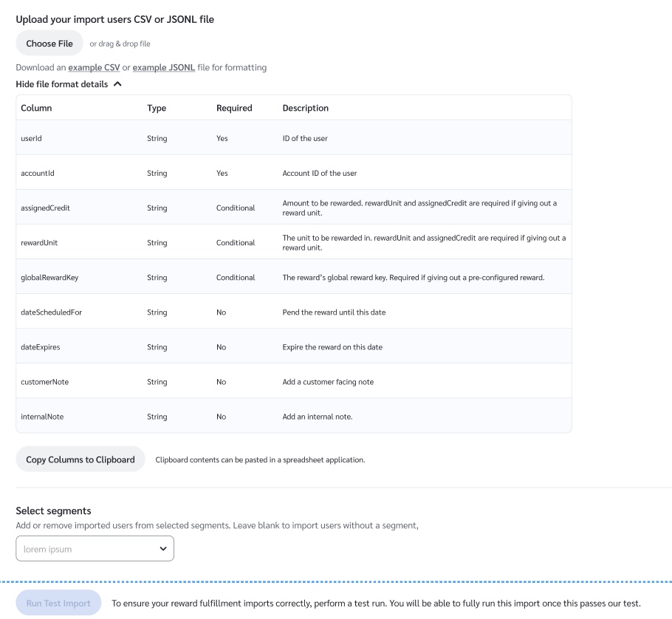
Task: Select the dateScheduledFor row
Action: 50,312
